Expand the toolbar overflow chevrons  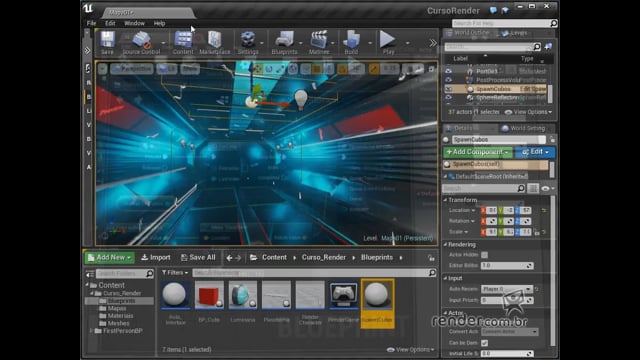tap(433, 42)
